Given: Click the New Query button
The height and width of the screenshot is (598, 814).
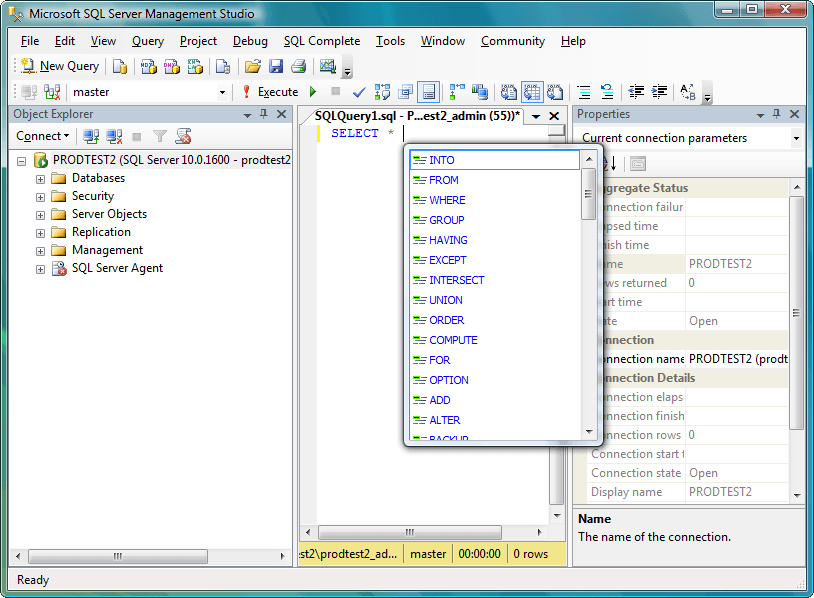Looking at the screenshot, I should point(60,66).
